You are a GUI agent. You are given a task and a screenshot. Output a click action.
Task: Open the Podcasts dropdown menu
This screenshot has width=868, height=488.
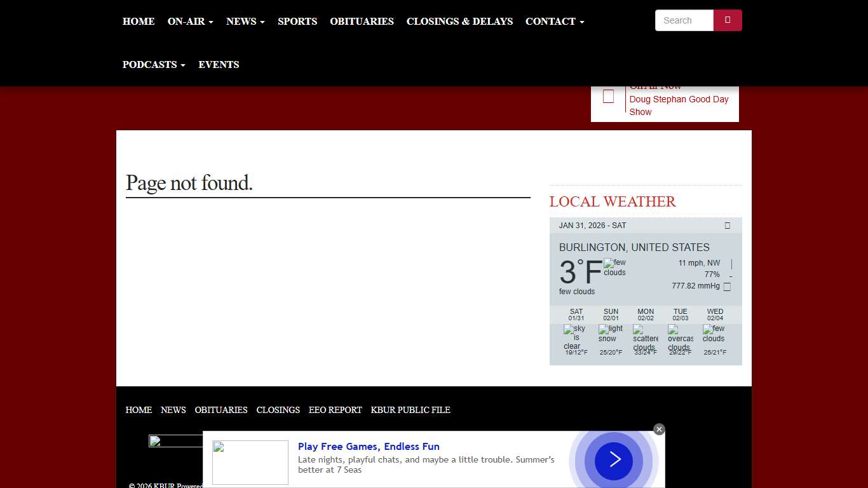[x=154, y=65]
